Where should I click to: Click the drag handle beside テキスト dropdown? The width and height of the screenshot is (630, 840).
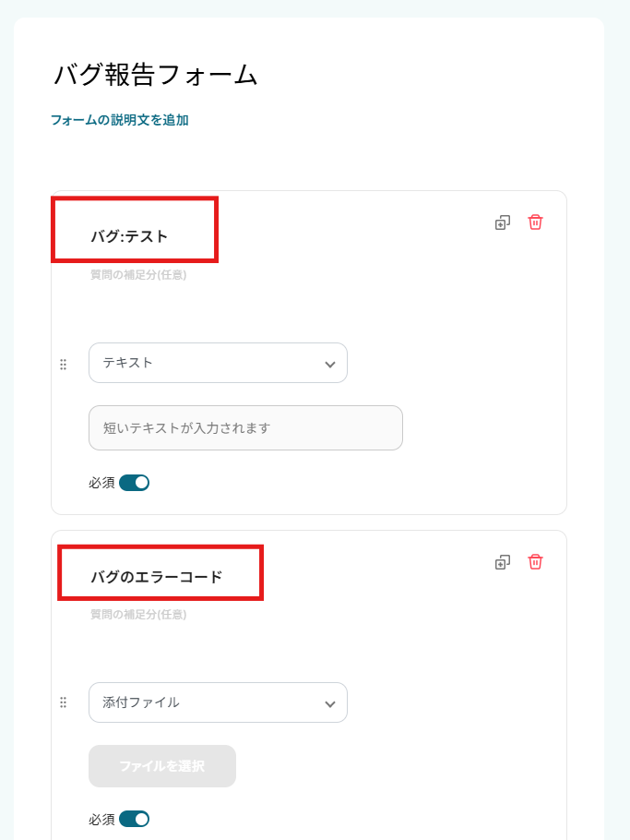(x=63, y=364)
